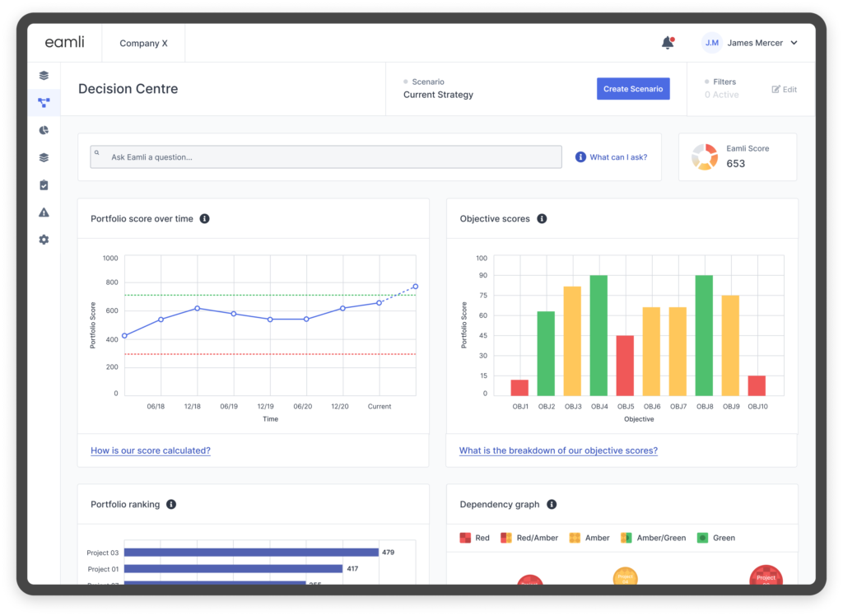This screenshot has width=843, height=616.
Task: Select the Decision Centre flow icon in the sidebar
Action: pyautogui.click(x=44, y=103)
